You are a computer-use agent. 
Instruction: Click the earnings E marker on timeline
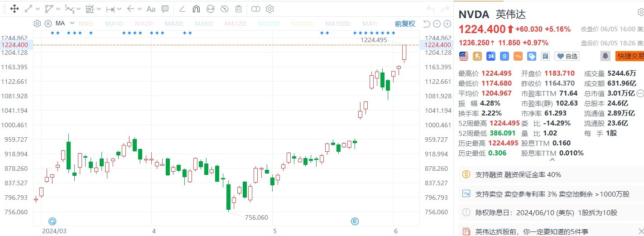pyautogui.click(x=355, y=221)
